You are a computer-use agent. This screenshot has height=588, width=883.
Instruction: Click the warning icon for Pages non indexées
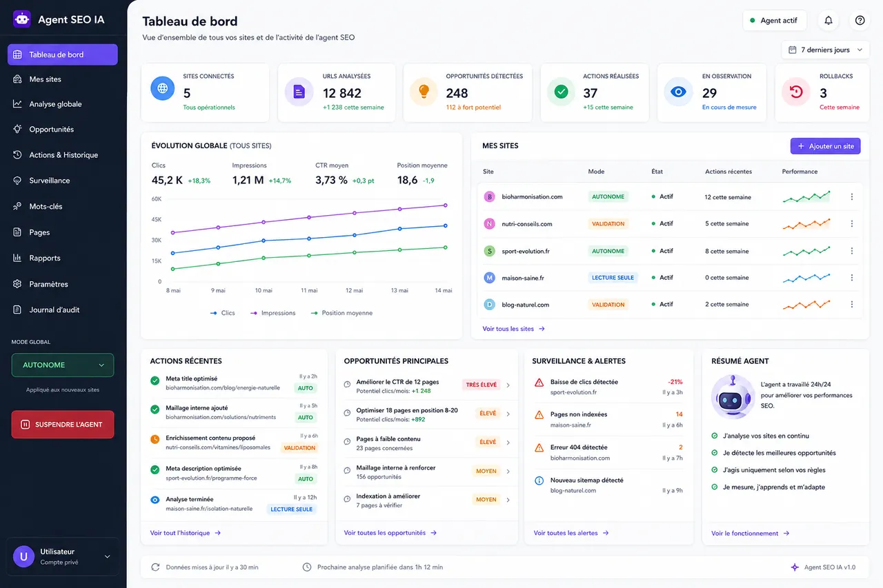tap(539, 415)
